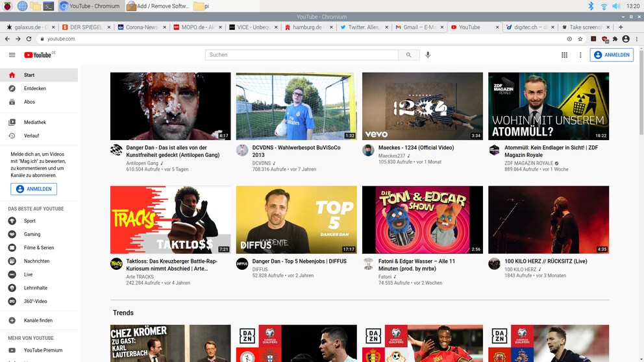Go forward with the browser forward arrow
Screen dimensions: 644x362
point(18,38)
